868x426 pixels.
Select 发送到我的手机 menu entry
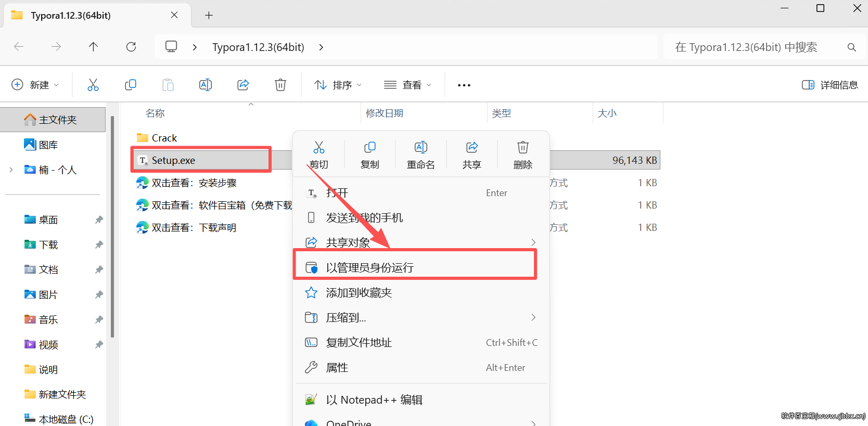pyautogui.click(x=422, y=217)
